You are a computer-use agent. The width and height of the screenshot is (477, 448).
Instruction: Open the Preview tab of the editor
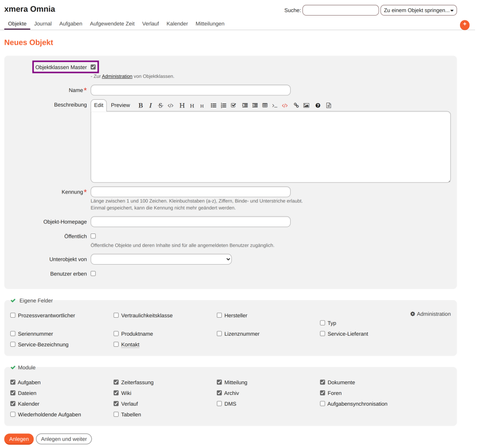coord(120,106)
